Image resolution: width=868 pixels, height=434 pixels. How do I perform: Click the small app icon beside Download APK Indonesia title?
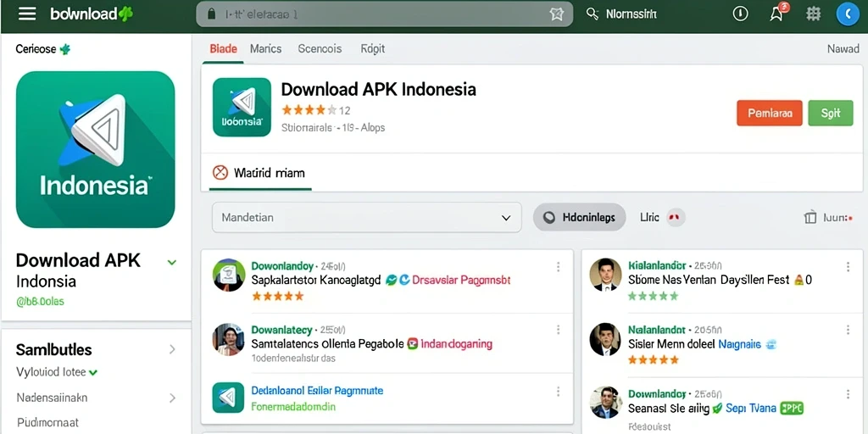(242, 107)
